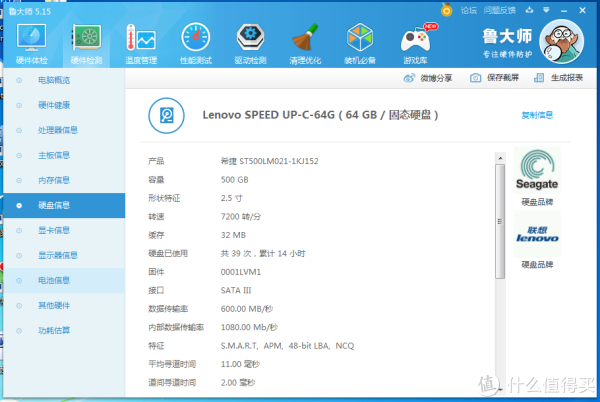This screenshot has height=402, width=600.
Task: Click 复制信息 copy info link
Action: pos(537,115)
